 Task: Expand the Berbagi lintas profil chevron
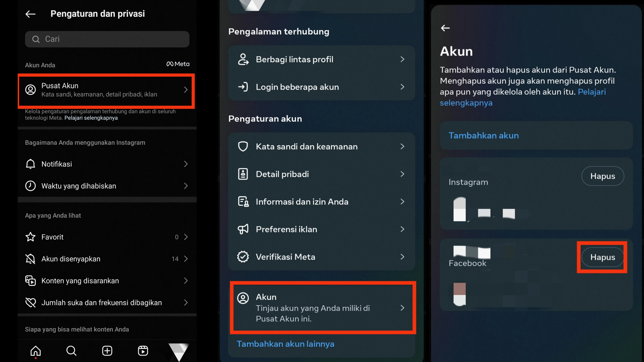tap(402, 59)
